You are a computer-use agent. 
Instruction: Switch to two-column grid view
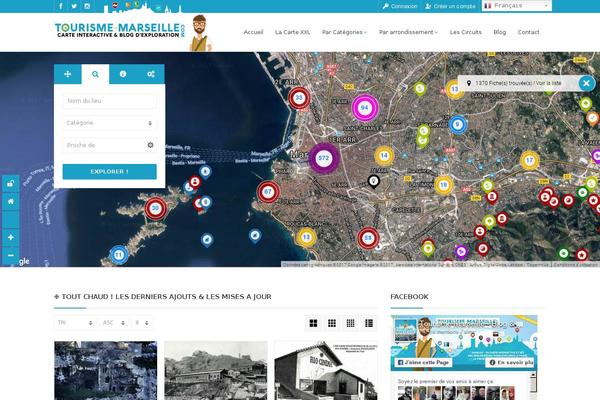313,323
